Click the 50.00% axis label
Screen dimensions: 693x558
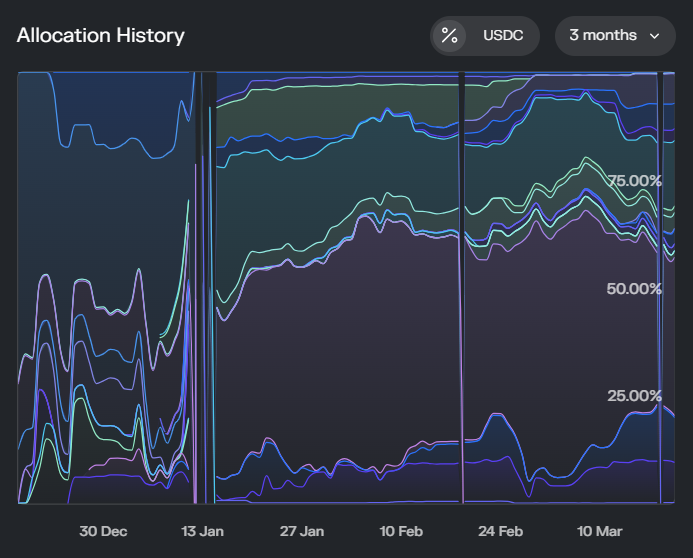[635, 289]
